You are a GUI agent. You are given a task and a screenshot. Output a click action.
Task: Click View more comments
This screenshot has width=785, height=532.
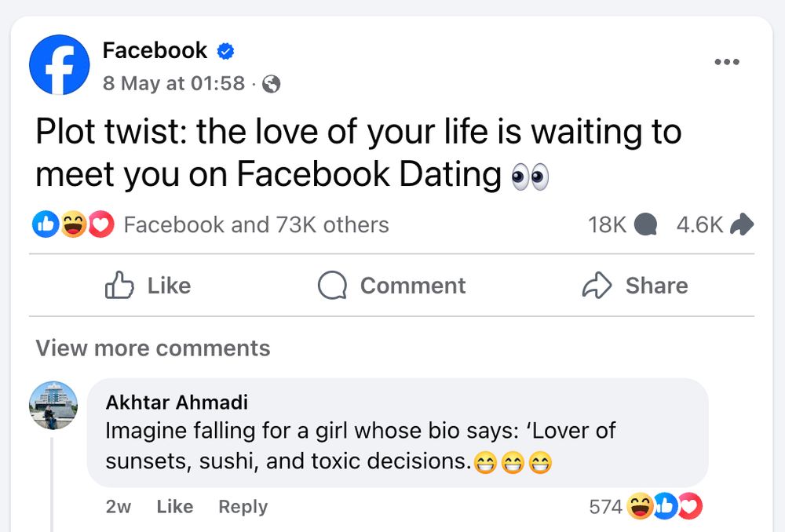pos(152,348)
